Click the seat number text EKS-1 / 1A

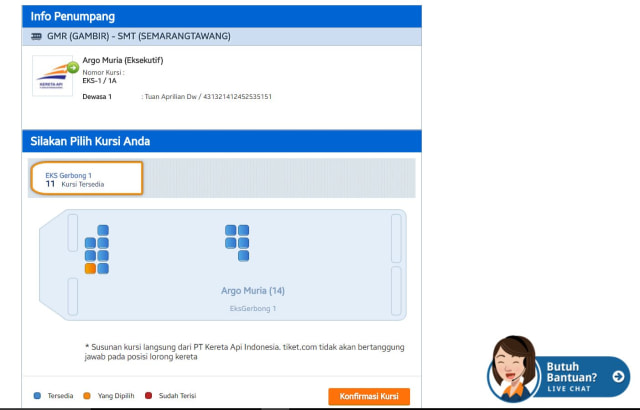coord(100,81)
